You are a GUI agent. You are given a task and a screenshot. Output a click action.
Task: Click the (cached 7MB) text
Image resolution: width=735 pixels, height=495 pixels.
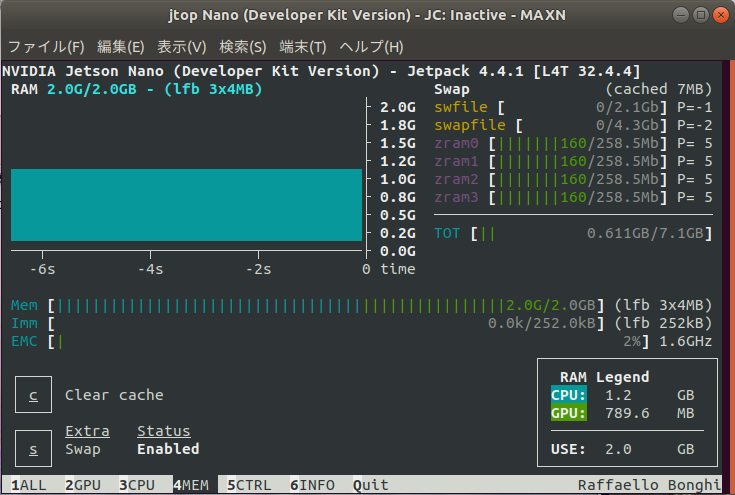click(x=659, y=89)
